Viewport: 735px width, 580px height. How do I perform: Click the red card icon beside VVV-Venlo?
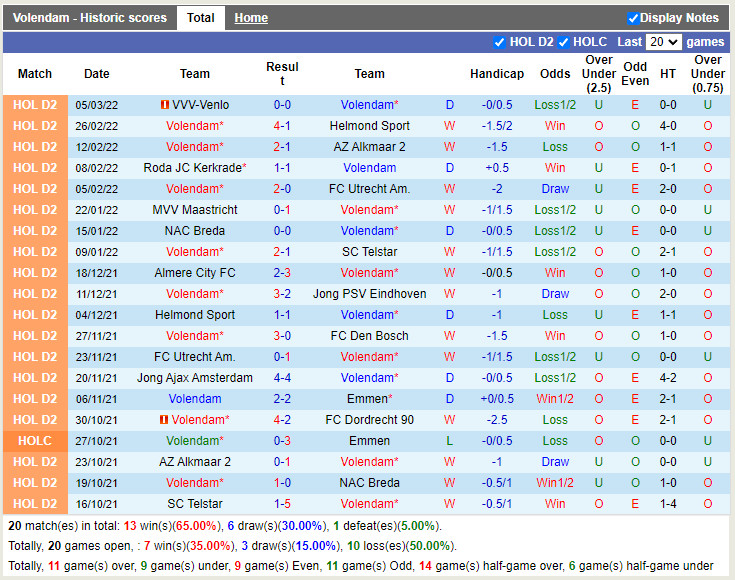pos(165,105)
